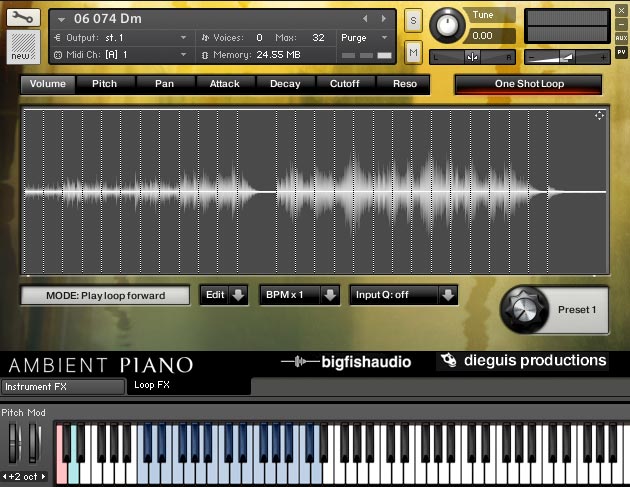
Task: Select the Attack tab
Action: [x=225, y=84]
